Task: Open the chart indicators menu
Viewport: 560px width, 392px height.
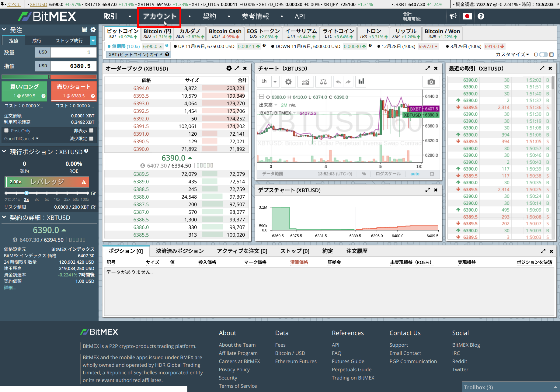Action: tap(306, 82)
